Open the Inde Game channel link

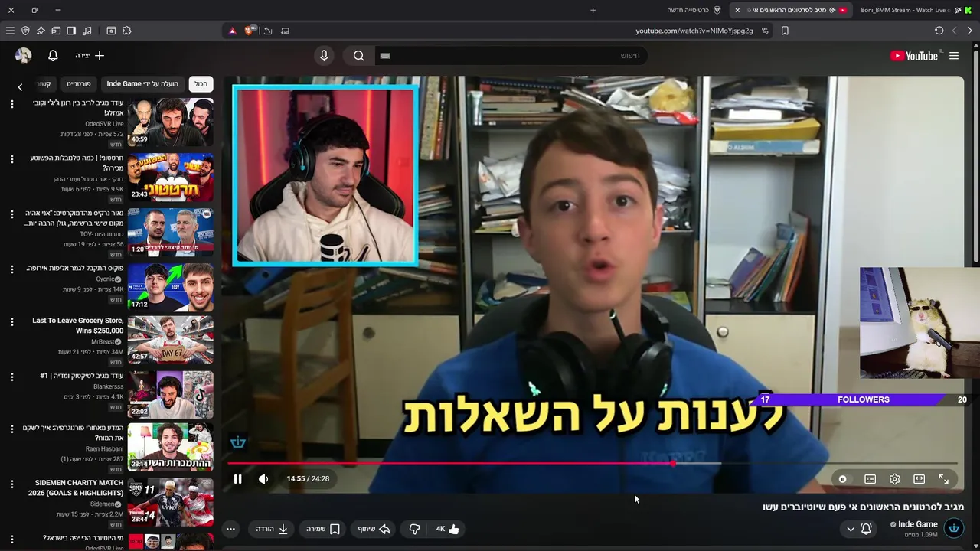click(x=917, y=524)
